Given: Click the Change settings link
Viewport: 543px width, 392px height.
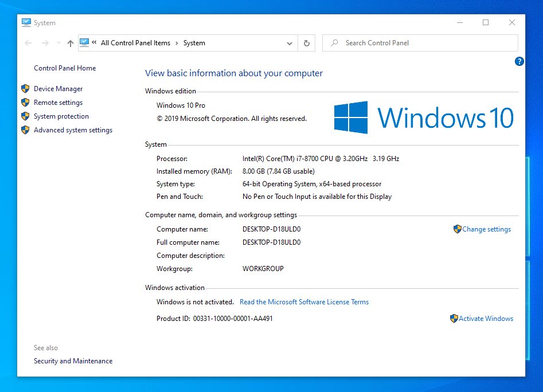Looking at the screenshot, I should point(487,229).
